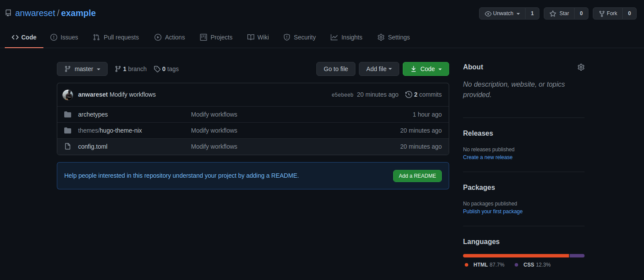Star the example repository

pos(559,13)
